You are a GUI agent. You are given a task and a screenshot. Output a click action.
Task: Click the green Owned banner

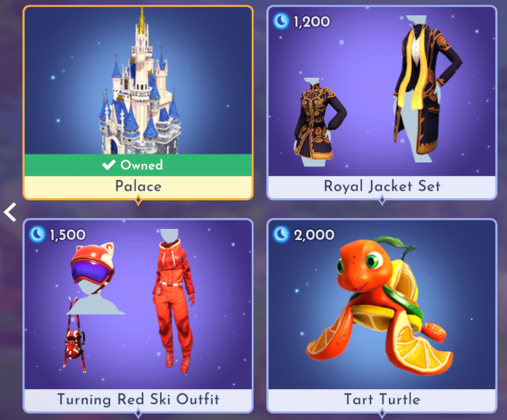[138, 165]
